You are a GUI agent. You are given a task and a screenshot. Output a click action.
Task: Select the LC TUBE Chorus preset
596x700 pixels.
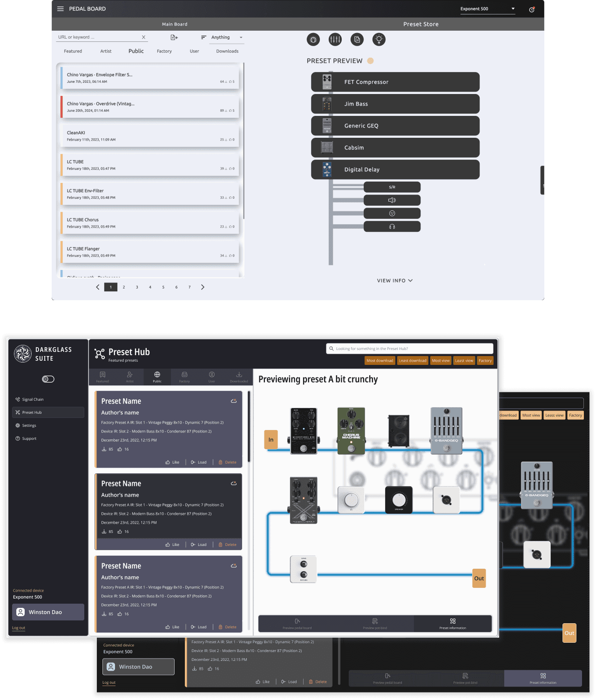(150, 223)
